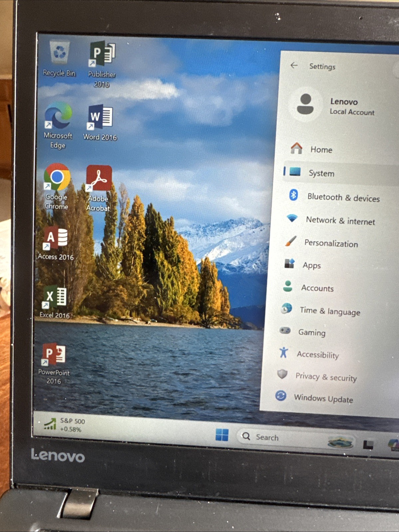Open Access 2016 desktop shortcut
This screenshot has width=399, height=532.
(56, 243)
